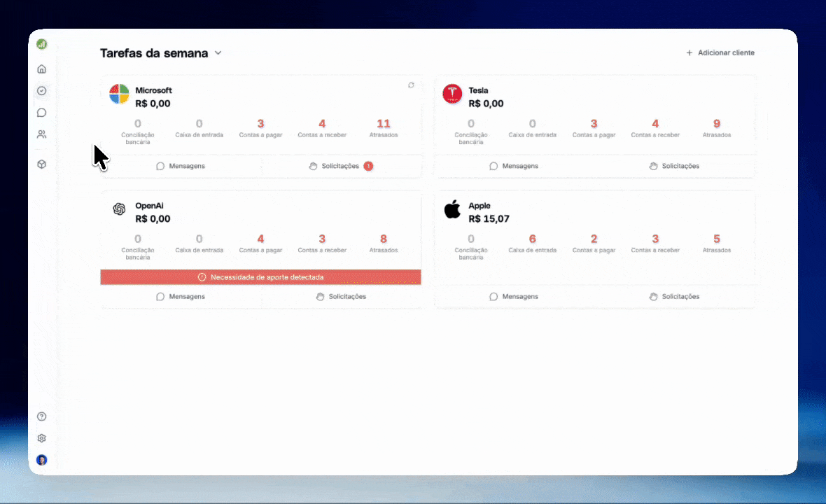Open the clients people icon in sidebar
826x504 pixels.
(x=41, y=134)
